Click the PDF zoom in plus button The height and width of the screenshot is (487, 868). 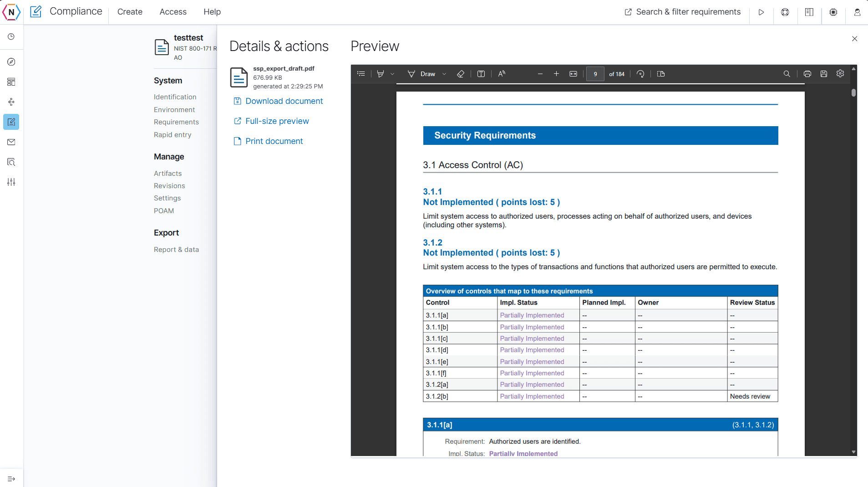point(556,74)
